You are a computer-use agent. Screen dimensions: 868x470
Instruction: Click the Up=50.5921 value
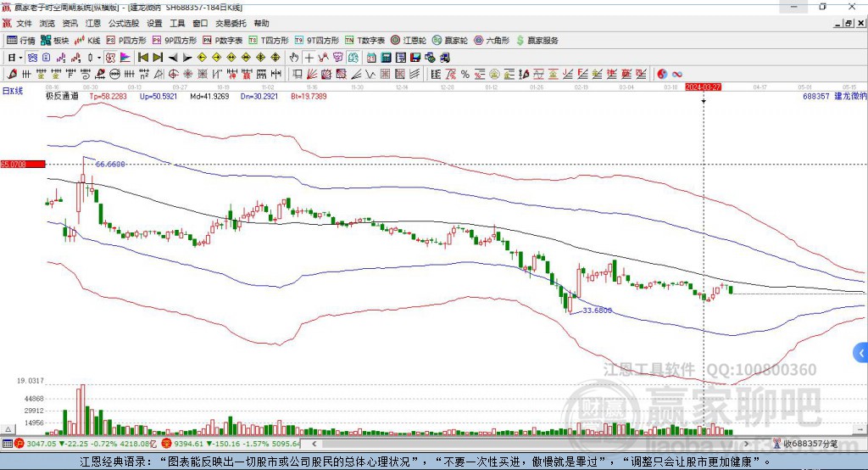pyautogui.click(x=159, y=96)
